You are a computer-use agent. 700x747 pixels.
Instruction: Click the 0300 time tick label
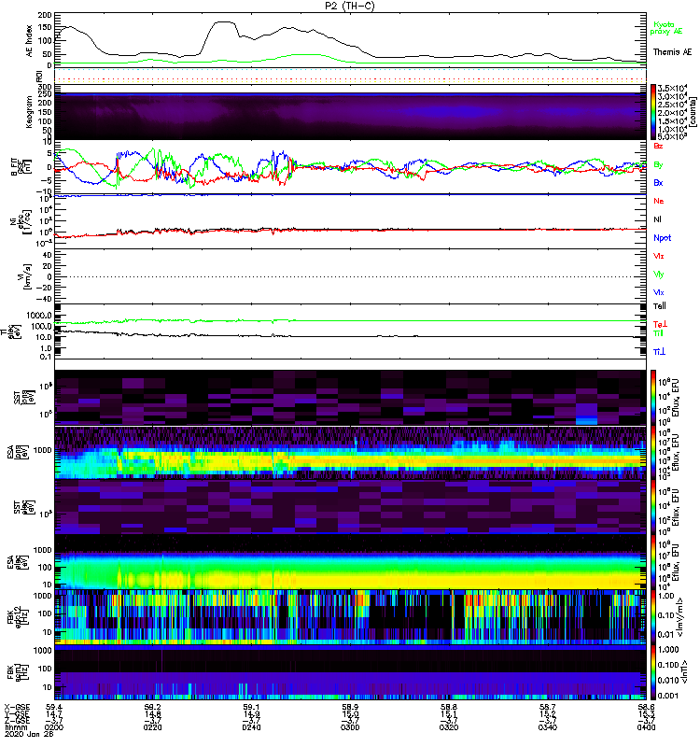click(x=350, y=727)
